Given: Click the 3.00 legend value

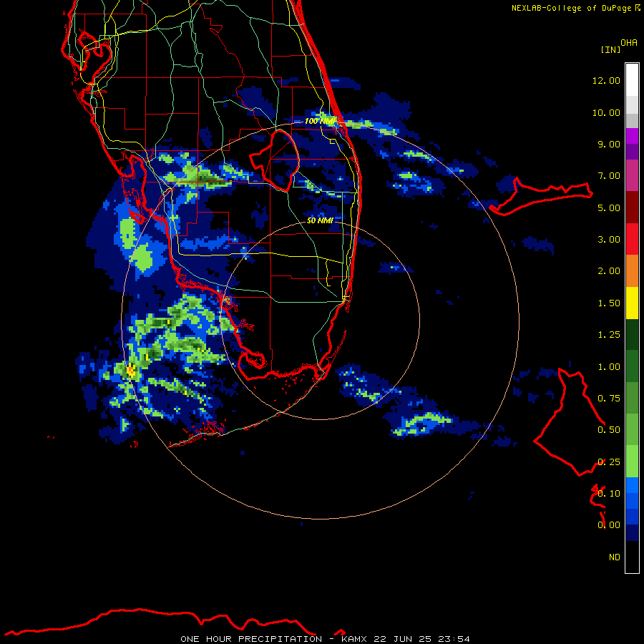Looking at the screenshot, I should click(609, 240).
